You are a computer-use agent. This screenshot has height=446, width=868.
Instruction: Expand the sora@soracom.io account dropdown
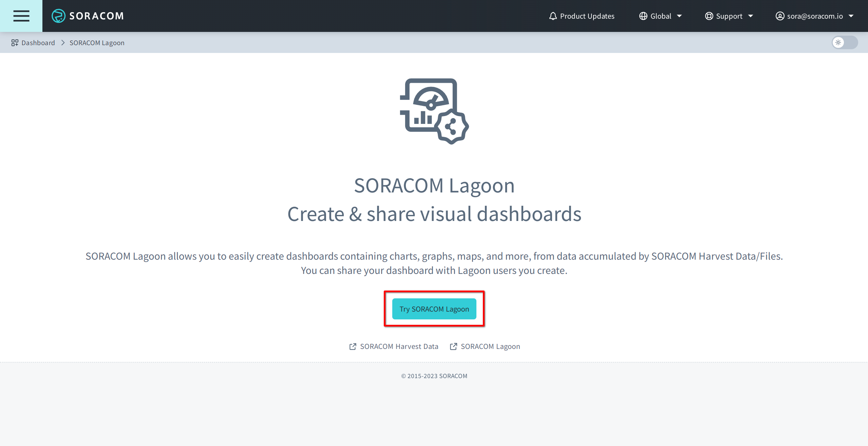point(814,16)
